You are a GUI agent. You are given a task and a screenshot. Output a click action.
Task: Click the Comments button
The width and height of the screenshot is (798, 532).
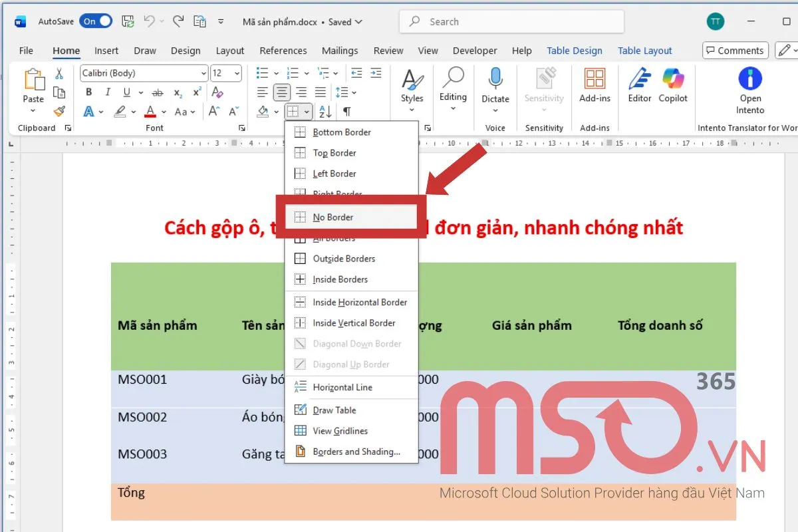coord(735,51)
